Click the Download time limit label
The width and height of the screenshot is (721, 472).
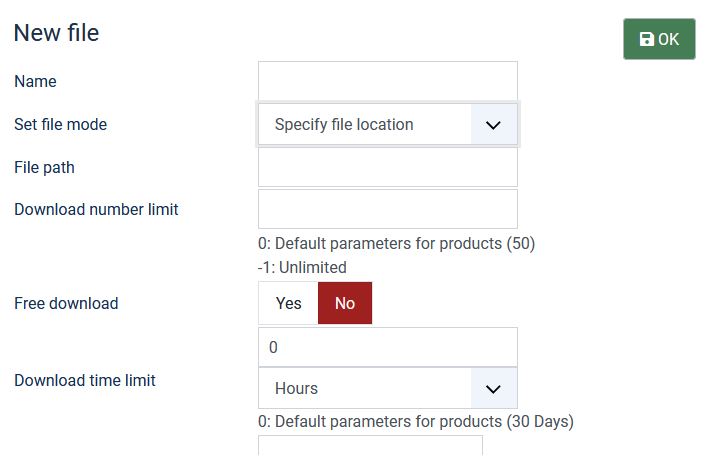point(85,380)
